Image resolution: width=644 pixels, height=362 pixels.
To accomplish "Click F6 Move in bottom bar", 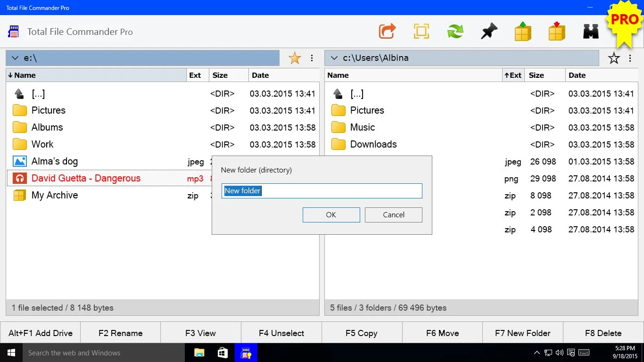I will click(x=442, y=333).
